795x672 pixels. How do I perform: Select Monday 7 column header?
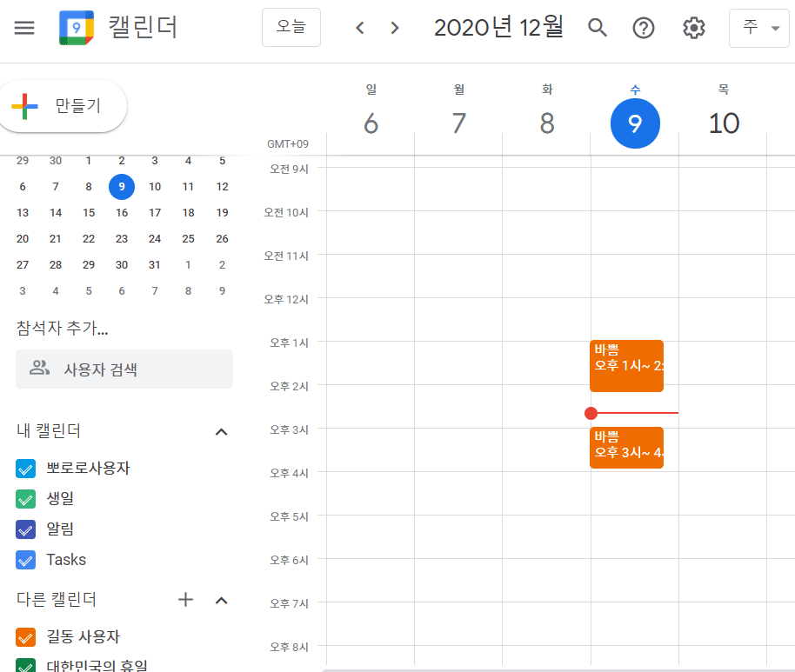(459, 123)
